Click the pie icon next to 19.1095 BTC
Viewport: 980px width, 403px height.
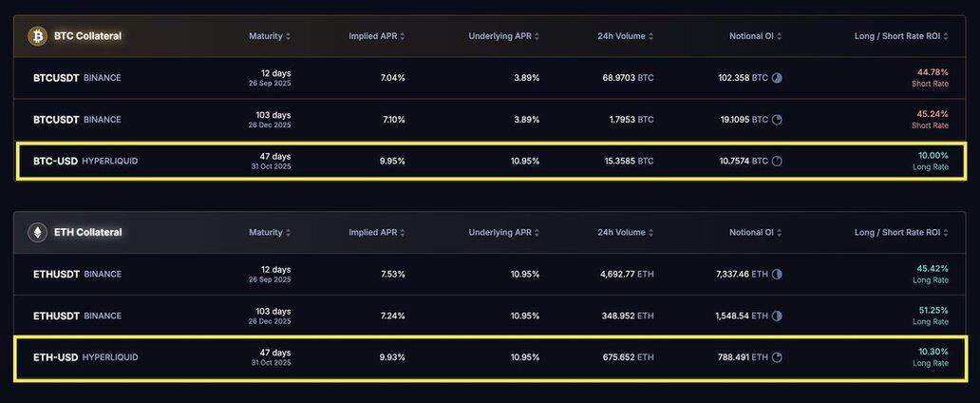pos(777,120)
